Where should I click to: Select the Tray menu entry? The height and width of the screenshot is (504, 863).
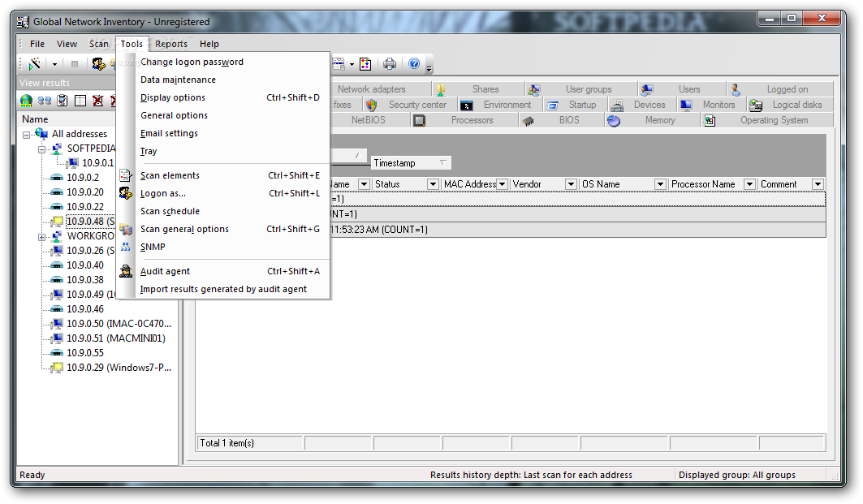(x=223, y=151)
